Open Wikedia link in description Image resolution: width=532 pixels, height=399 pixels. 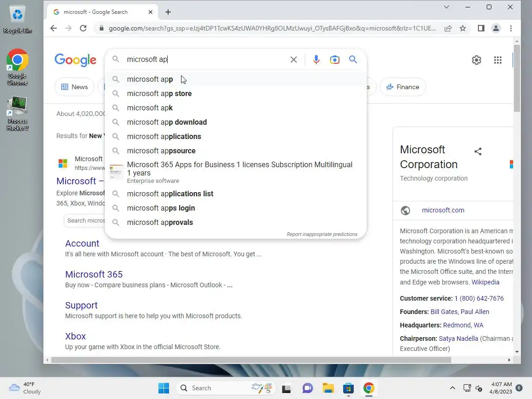(485, 282)
